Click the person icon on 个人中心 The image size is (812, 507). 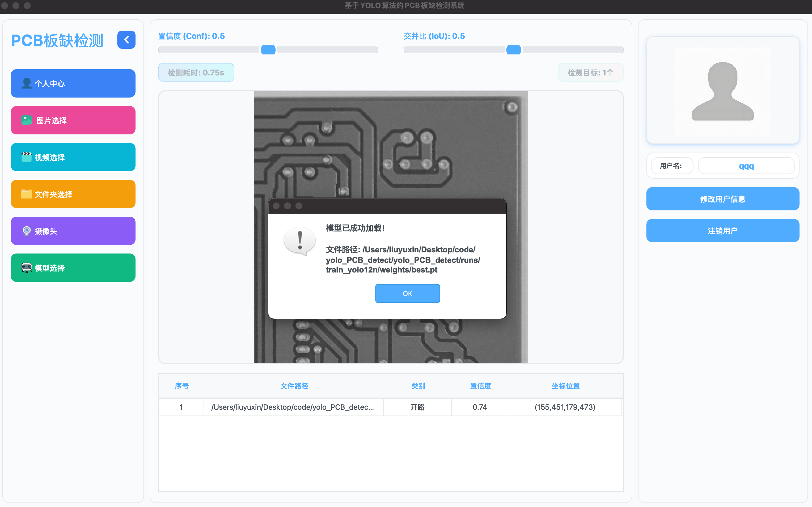tap(26, 83)
